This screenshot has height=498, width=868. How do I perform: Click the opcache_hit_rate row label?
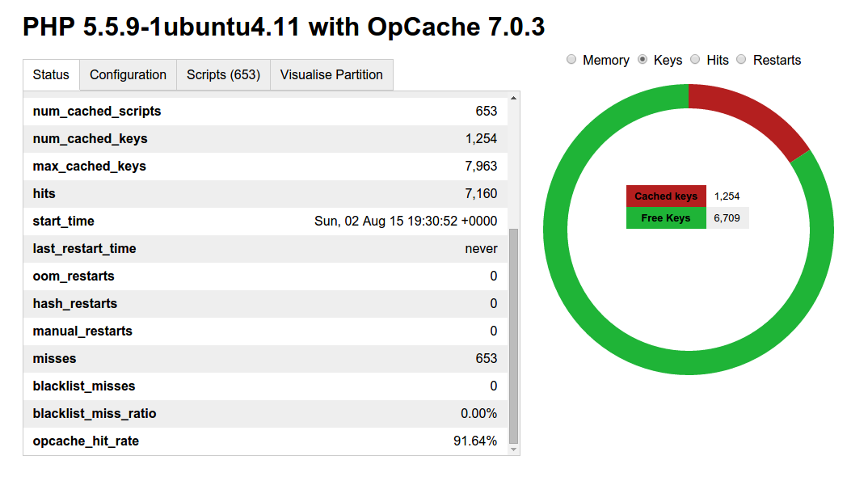point(86,441)
